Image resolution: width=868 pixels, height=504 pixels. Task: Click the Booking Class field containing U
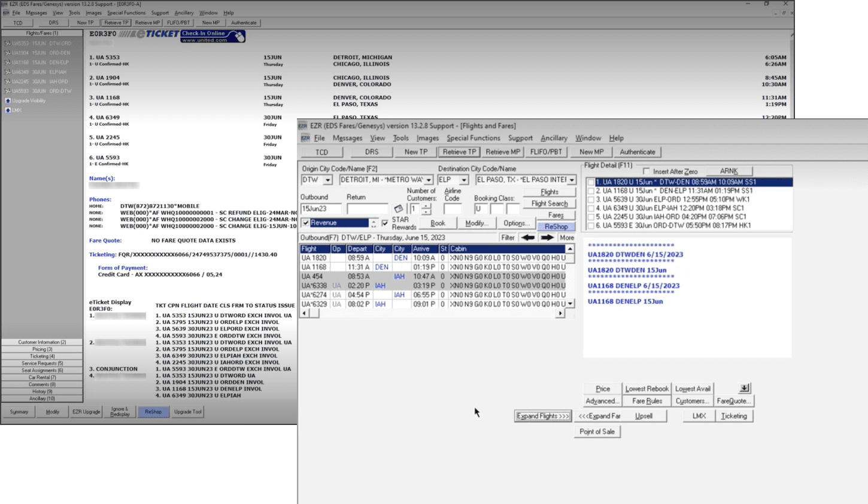coord(481,209)
